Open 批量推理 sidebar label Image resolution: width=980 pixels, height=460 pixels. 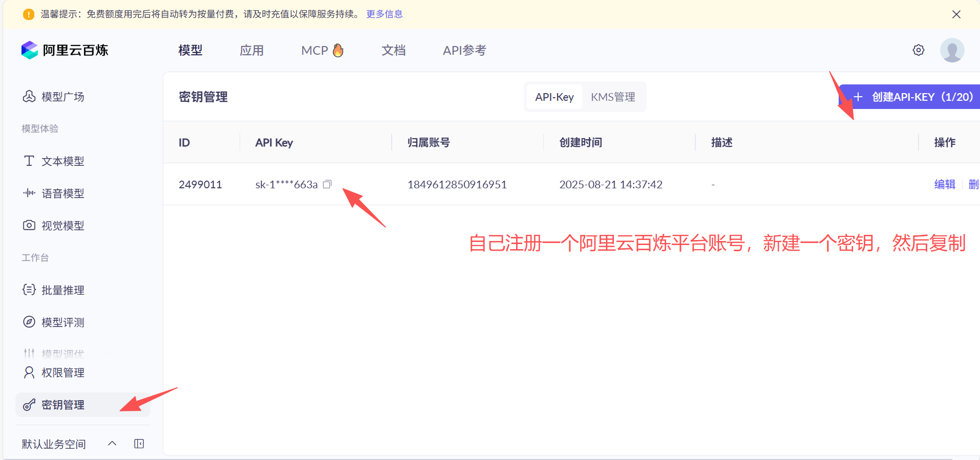[63, 290]
